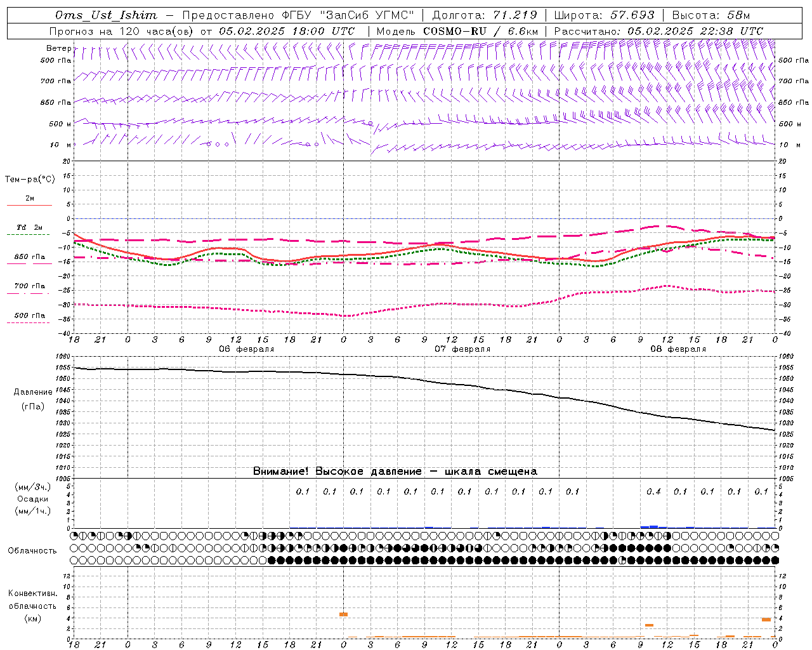Click the station name Oms_Ust_Ishim
Image resolution: width=812 pixels, height=650 pixels.
(x=106, y=15)
